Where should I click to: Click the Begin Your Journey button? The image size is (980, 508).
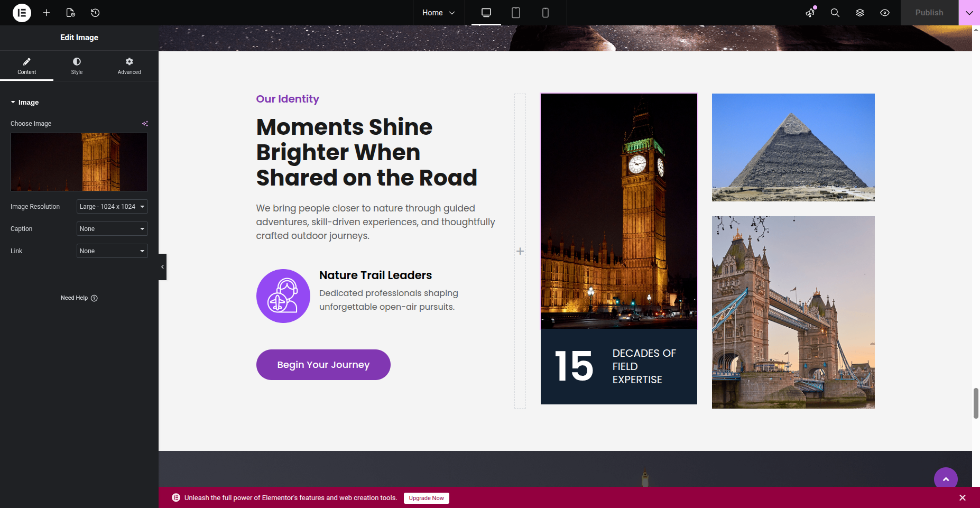pos(323,365)
